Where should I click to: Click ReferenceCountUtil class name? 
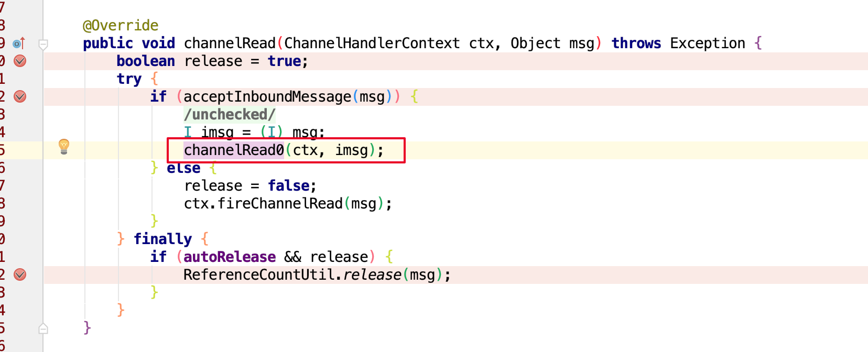click(259, 274)
